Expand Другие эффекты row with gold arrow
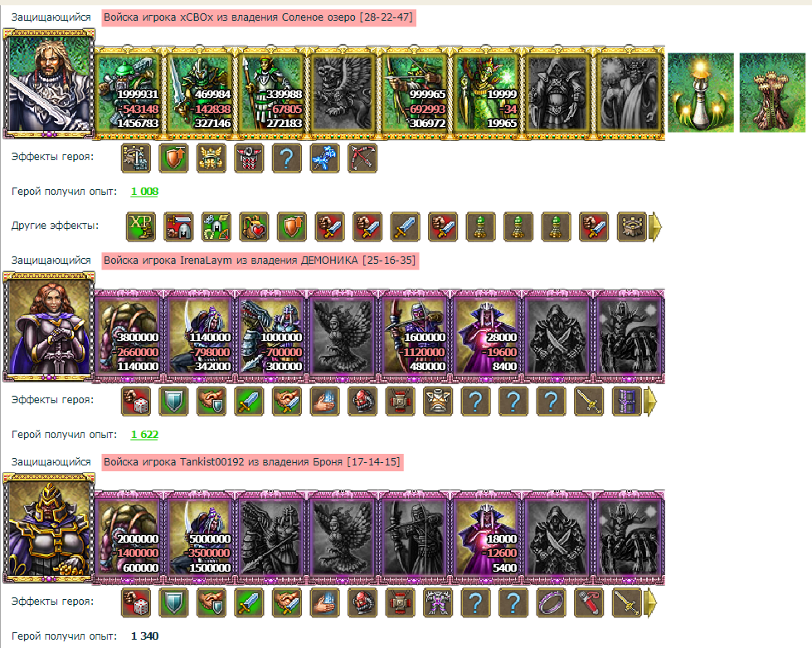This screenshot has width=812, height=648. pyautogui.click(x=655, y=227)
